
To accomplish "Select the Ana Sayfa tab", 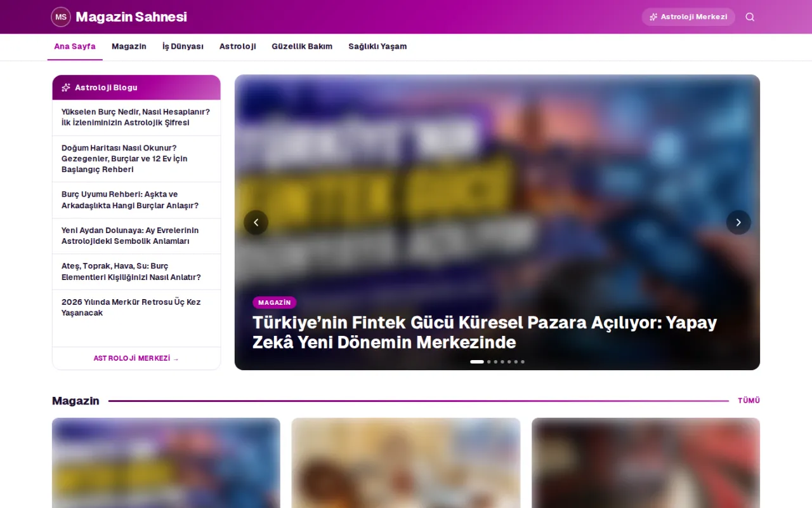I will 75,46.
